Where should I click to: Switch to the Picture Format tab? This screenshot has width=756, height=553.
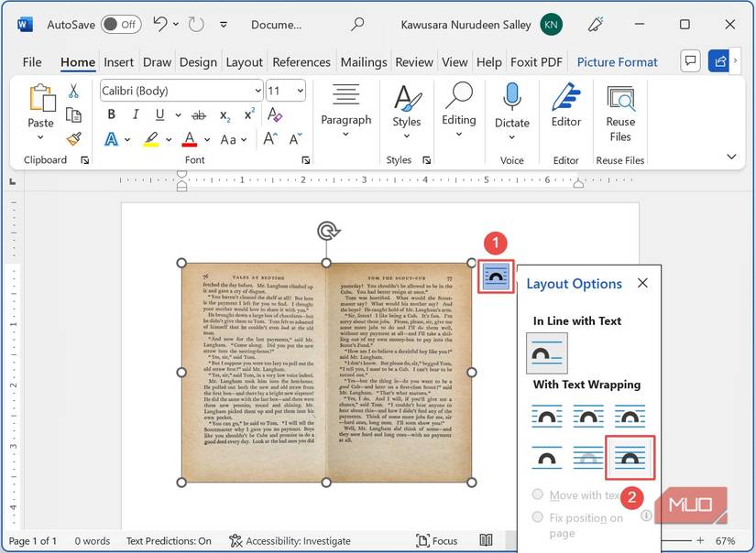(617, 61)
